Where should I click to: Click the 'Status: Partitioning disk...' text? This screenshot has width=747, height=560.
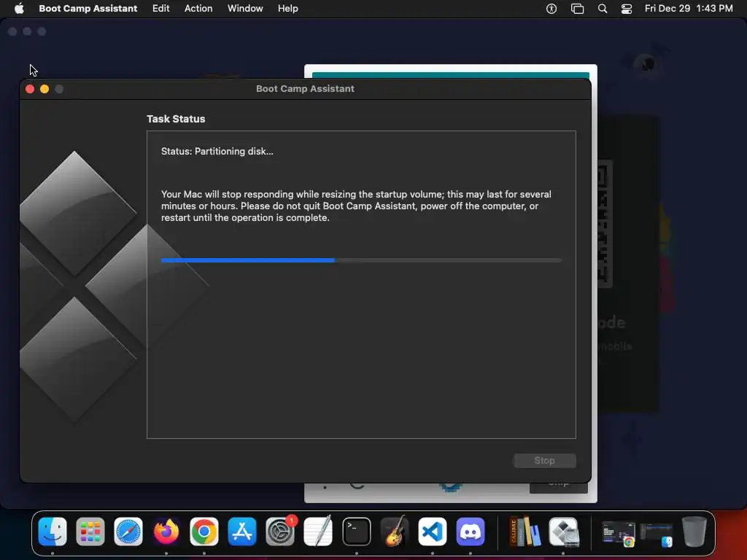point(217,152)
